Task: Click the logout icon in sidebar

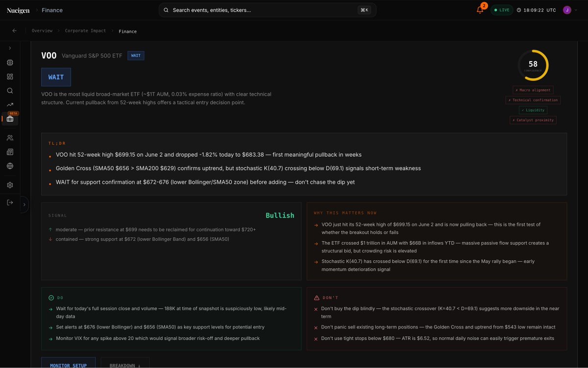Action: point(10,202)
